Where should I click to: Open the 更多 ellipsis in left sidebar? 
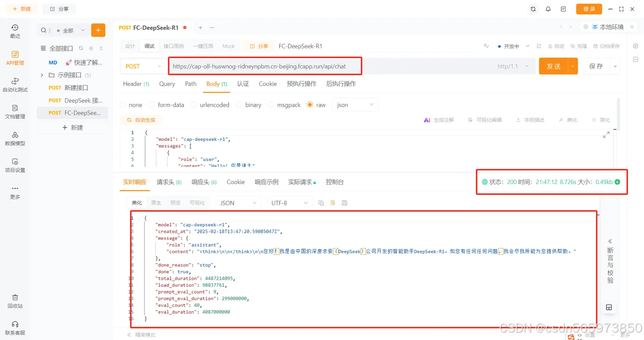coord(15,192)
